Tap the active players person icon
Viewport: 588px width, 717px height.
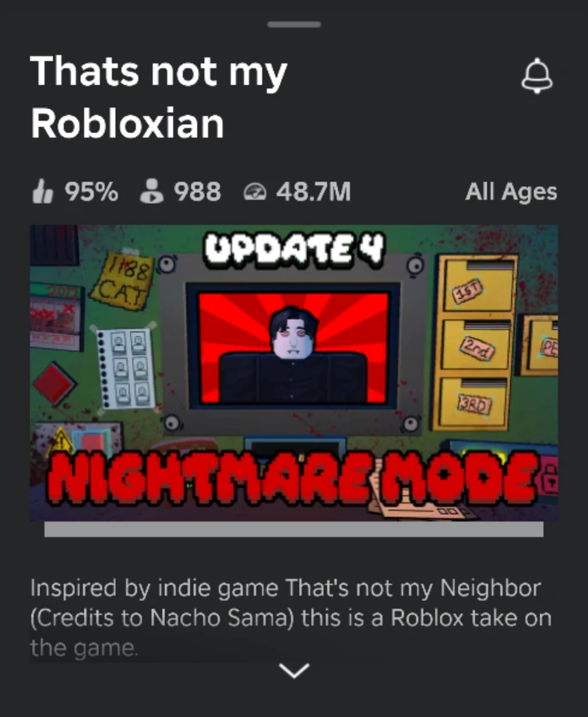tap(151, 191)
